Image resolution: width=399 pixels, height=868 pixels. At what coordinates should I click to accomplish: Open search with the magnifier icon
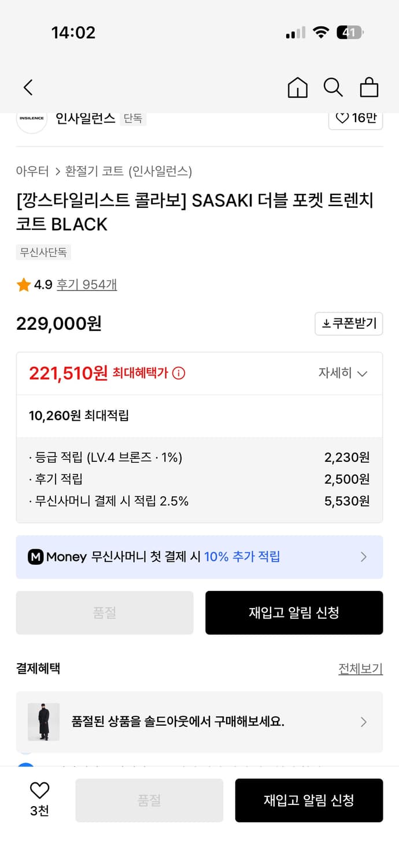(x=333, y=87)
